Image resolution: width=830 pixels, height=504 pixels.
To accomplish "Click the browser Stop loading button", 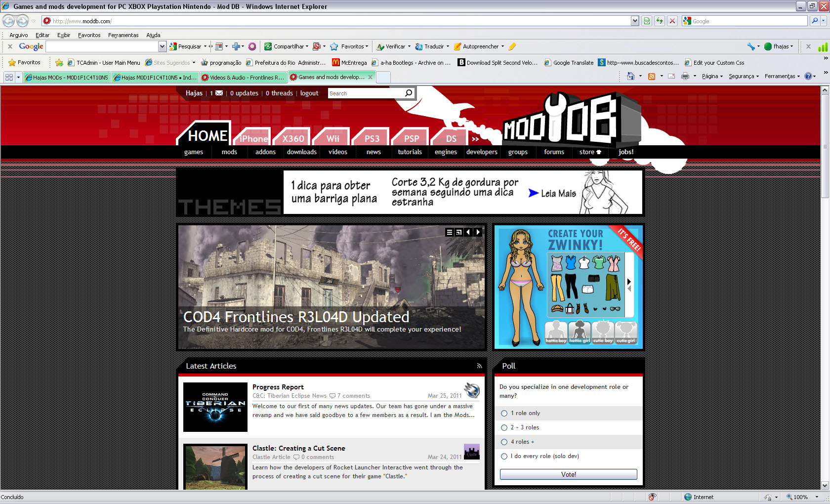I will pos(672,21).
